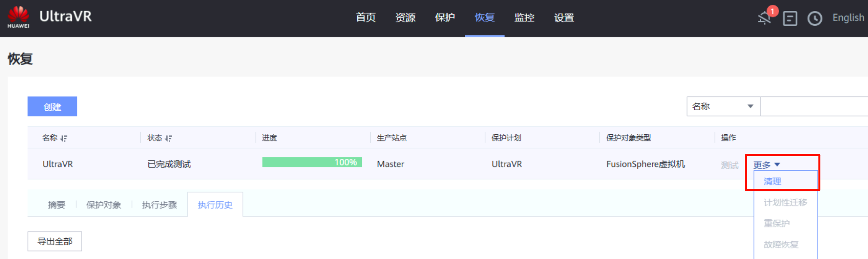Select the fault recovery menu option
This screenshot has width=868, height=259.
[x=781, y=245]
